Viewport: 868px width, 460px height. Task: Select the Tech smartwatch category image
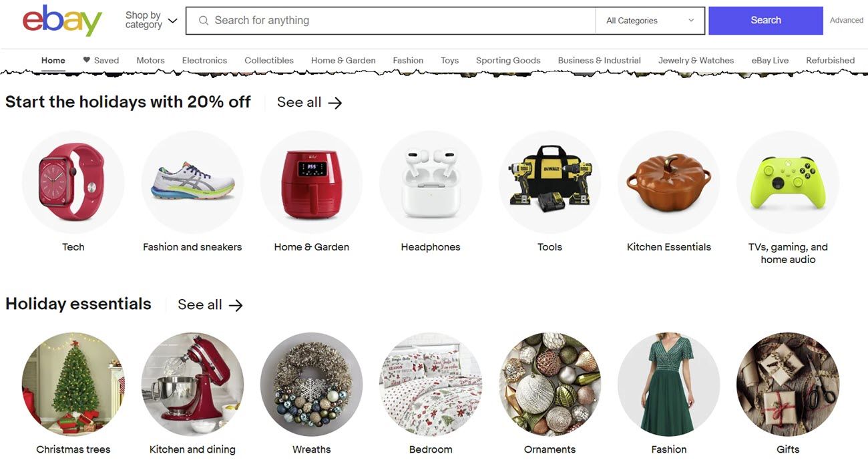[73, 182]
